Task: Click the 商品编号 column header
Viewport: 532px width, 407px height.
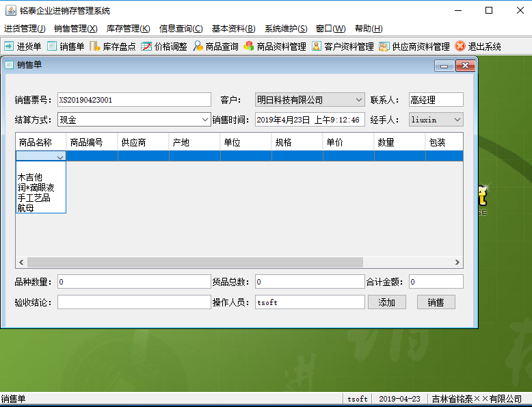Action: pyautogui.click(x=92, y=142)
